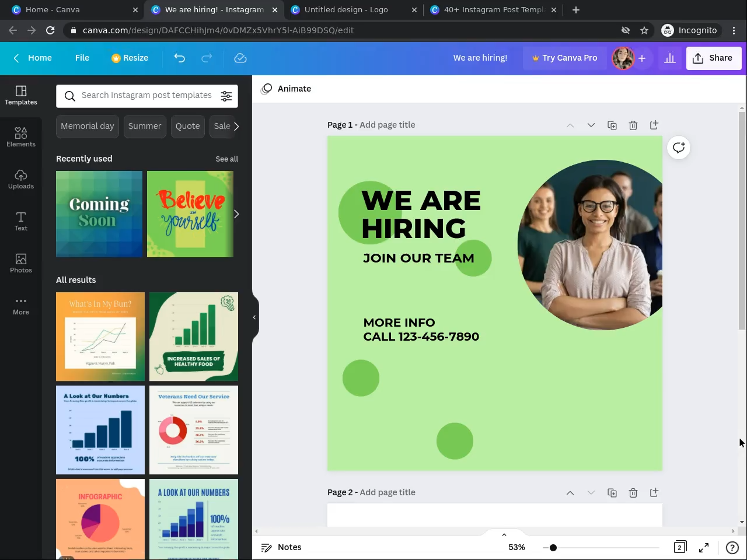
Task: Open the Text sidebar panel
Action: tap(21, 221)
